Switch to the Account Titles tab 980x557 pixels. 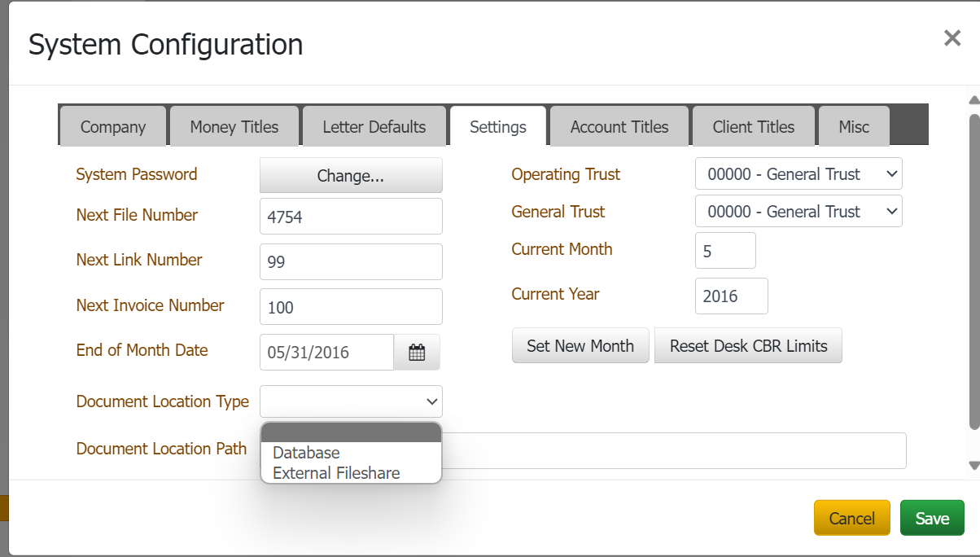pos(619,127)
